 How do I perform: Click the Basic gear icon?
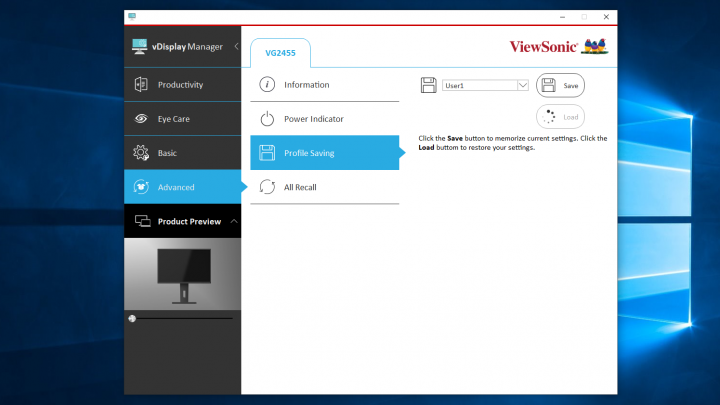click(141, 152)
